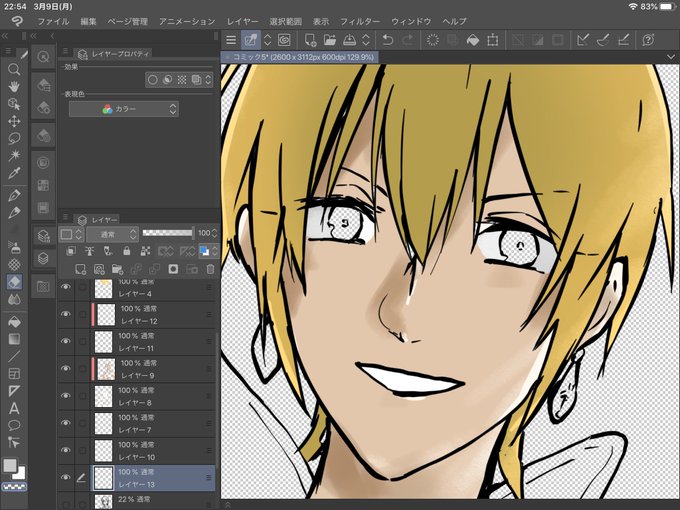This screenshot has width=680, height=510.
Task: Toggle visibility of レイヤー 10
Action: (x=66, y=450)
